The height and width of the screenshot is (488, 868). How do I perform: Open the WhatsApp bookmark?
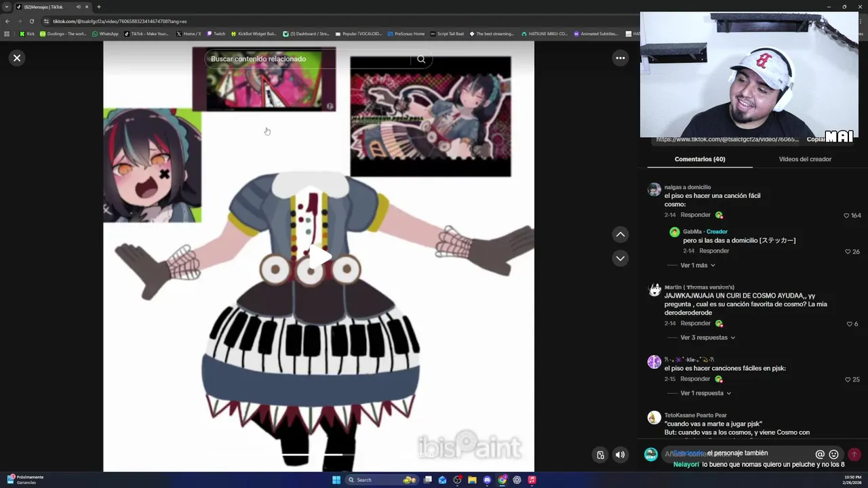click(x=105, y=34)
